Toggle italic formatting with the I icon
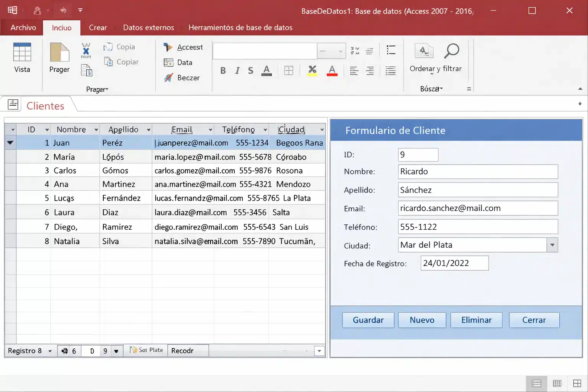Viewport: 588px width, 392px height. (237, 70)
